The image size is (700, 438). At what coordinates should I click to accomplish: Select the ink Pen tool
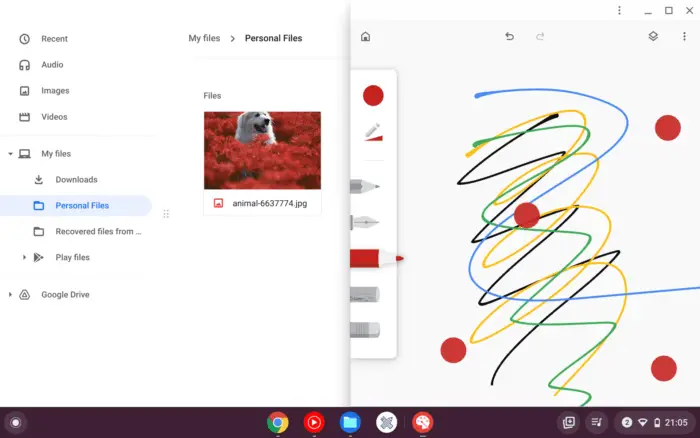(x=365, y=222)
